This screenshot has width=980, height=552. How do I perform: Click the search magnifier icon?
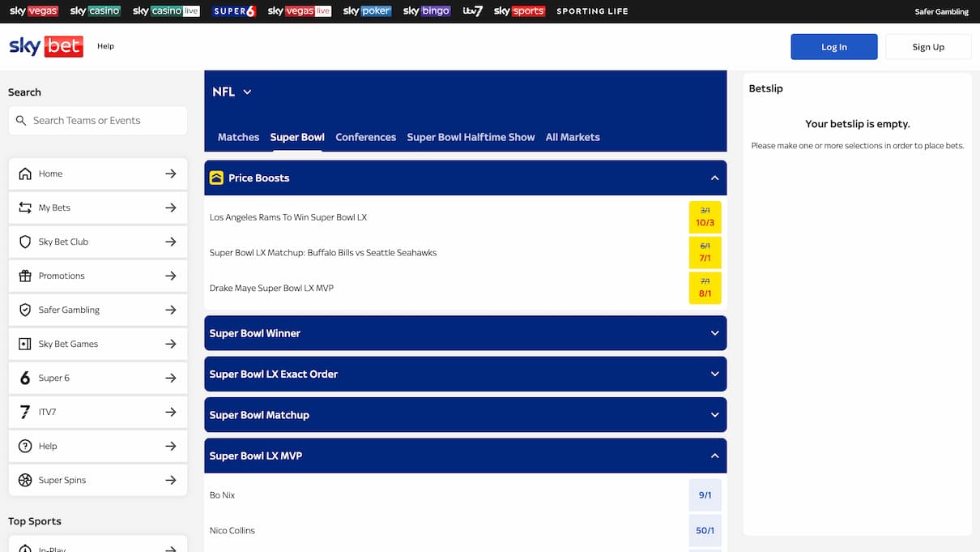(x=21, y=120)
